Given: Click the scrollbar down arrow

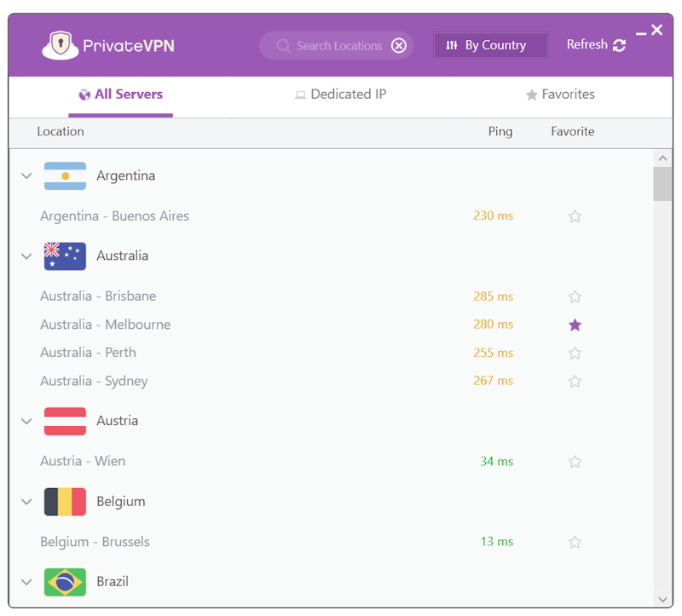Looking at the screenshot, I should [x=662, y=600].
